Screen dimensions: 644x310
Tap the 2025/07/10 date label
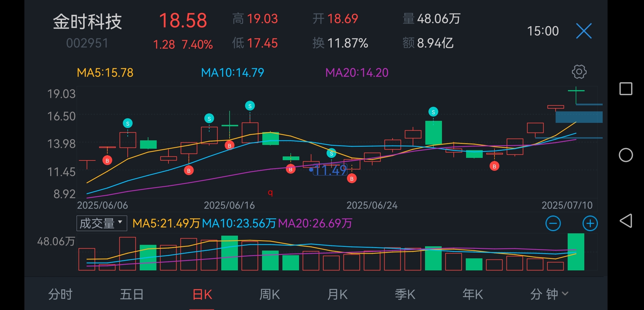click(567, 205)
